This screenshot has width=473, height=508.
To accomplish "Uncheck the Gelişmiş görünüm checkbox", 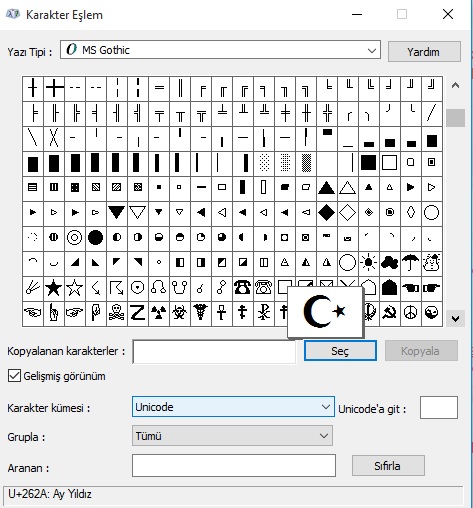I will coord(14,376).
